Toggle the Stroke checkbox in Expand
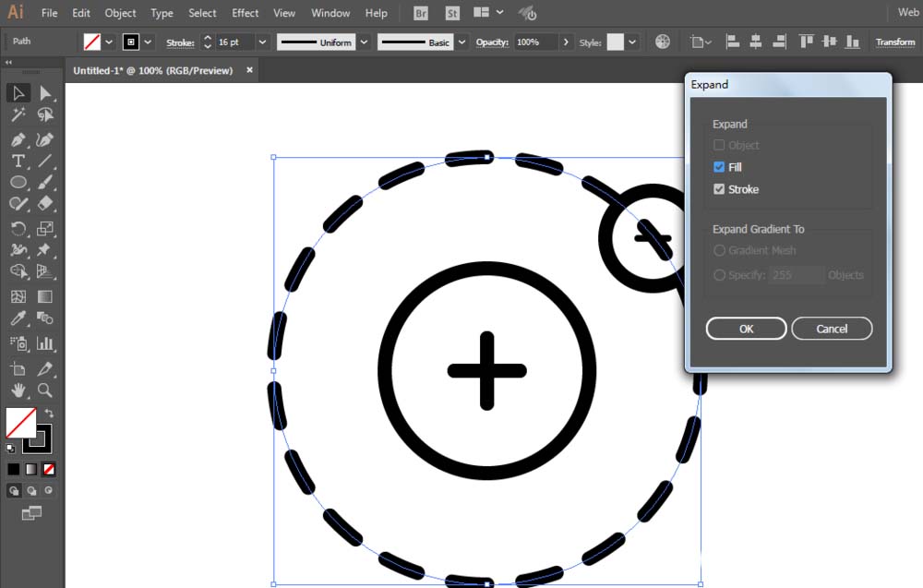 pyautogui.click(x=719, y=189)
